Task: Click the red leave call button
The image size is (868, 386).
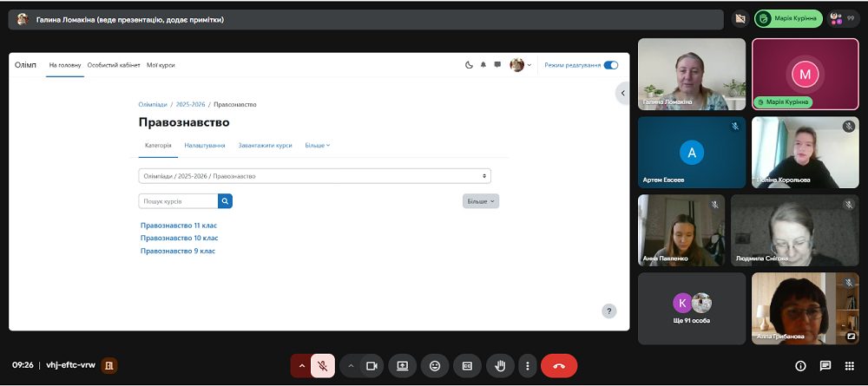Action: click(558, 365)
